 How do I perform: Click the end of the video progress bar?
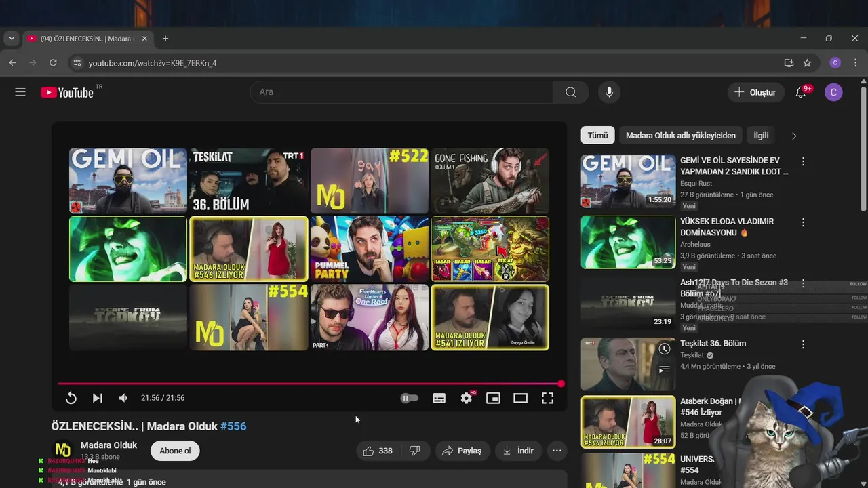[x=561, y=384]
